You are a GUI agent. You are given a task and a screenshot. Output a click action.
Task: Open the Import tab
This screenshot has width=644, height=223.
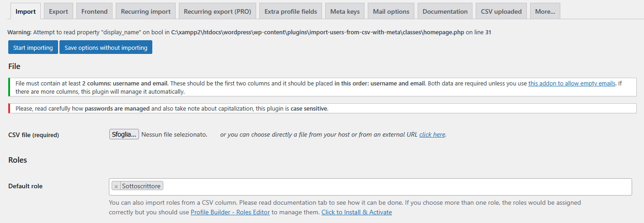pyautogui.click(x=26, y=11)
